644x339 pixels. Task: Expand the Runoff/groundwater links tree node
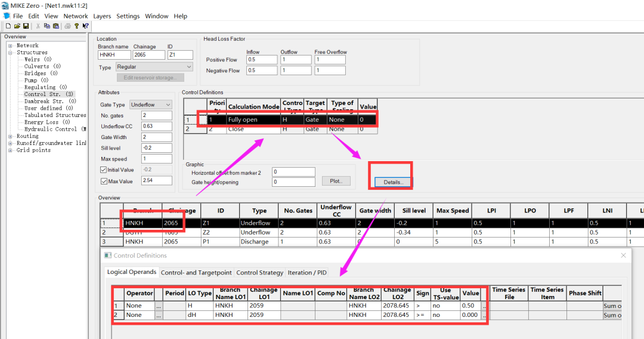pyautogui.click(x=10, y=143)
